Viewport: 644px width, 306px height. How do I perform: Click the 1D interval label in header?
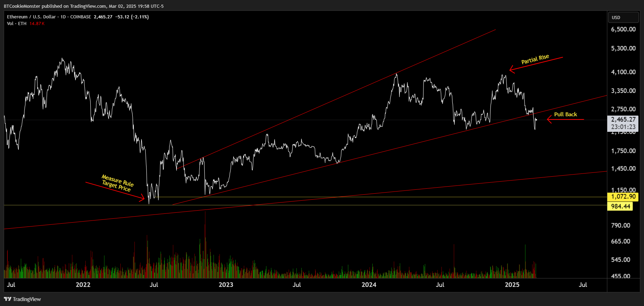pos(63,17)
